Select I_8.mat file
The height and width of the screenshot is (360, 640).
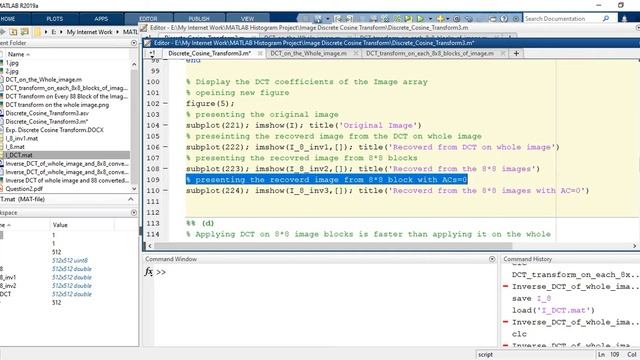pos(15,147)
